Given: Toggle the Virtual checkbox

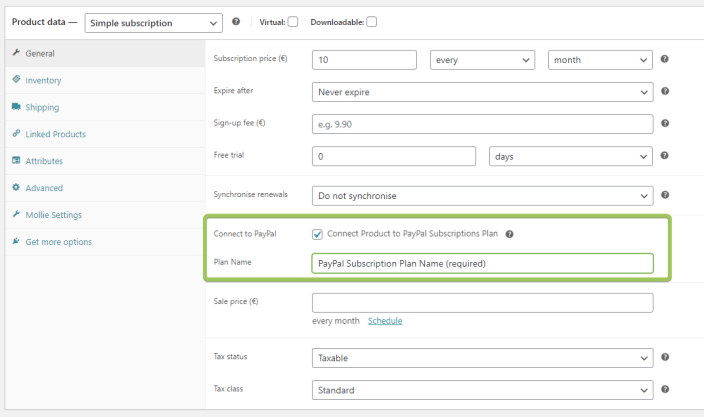Looking at the screenshot, I should click(293, 22).
